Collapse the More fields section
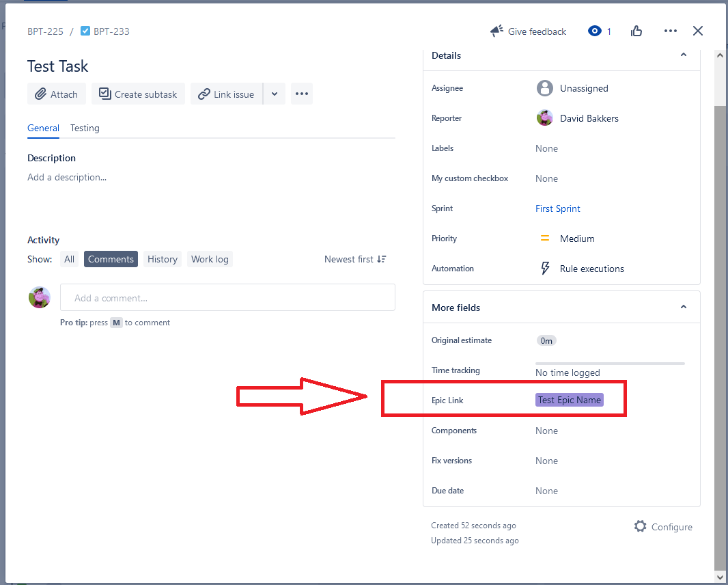The height and width of the screenshot is (585, 728). 684,307
